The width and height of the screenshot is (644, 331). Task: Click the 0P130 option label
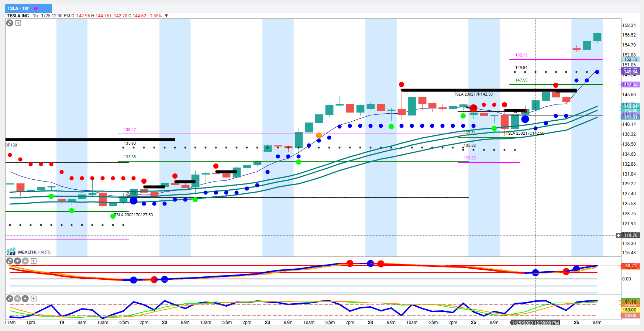coord(11,145)
